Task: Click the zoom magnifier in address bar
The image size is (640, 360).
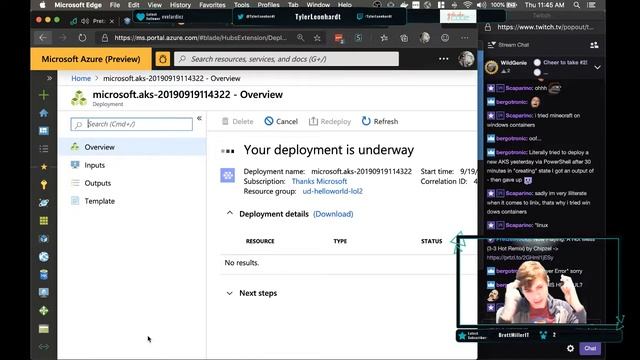Action: [300, 38]
